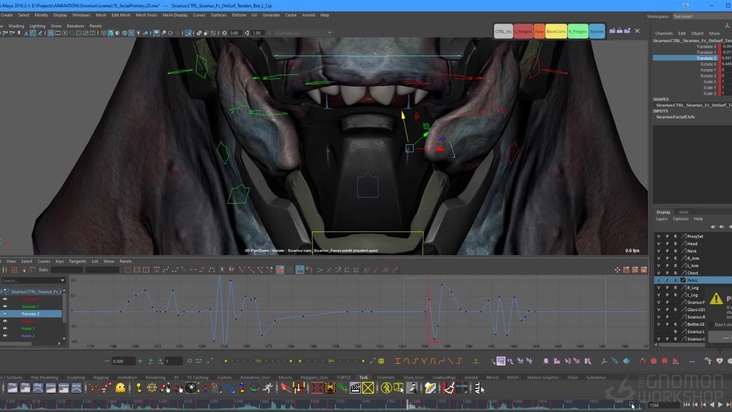
Task: Open the viewport Lighting menu
Action: point(37,26)
